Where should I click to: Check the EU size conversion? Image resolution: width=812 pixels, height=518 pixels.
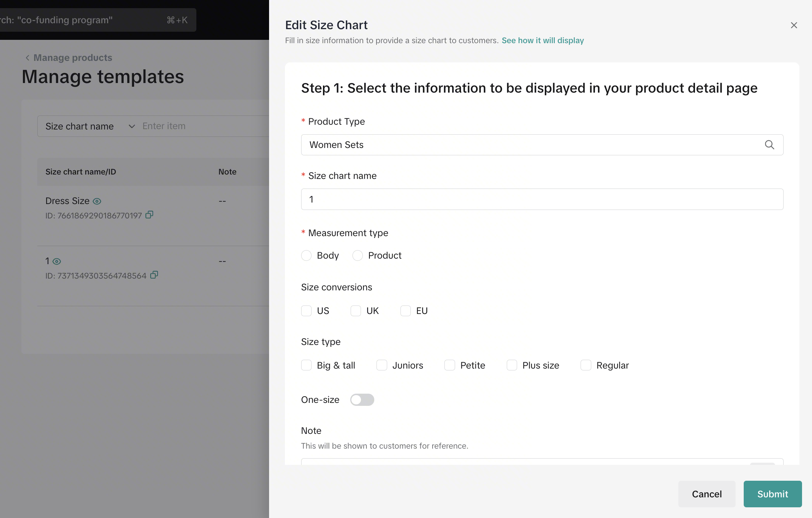(406, 311)
